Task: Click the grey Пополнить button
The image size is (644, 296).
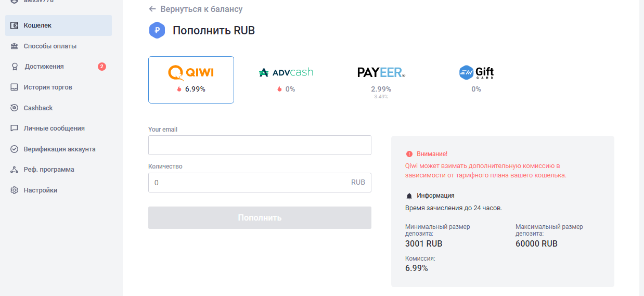Action: [x=260, y=217]
